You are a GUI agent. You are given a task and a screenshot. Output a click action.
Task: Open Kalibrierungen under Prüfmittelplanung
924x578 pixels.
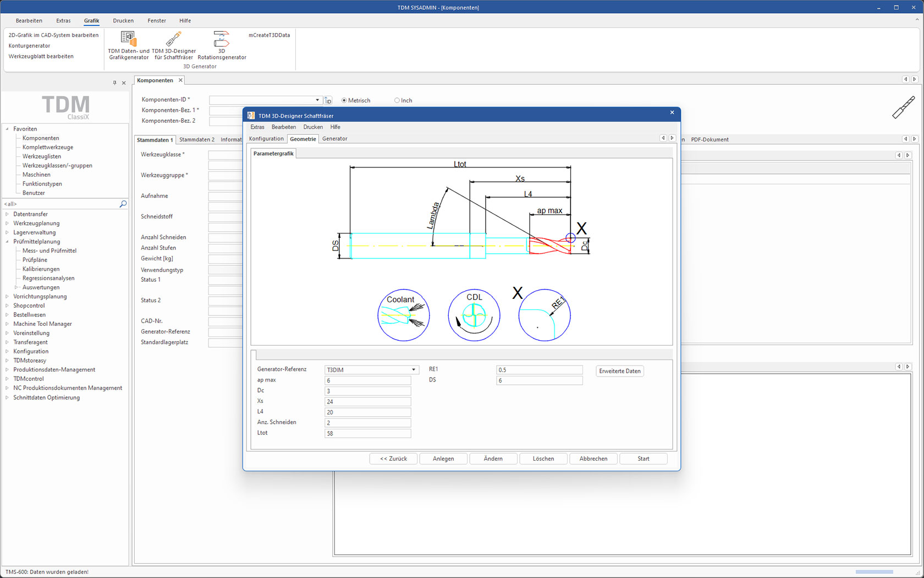41,269
